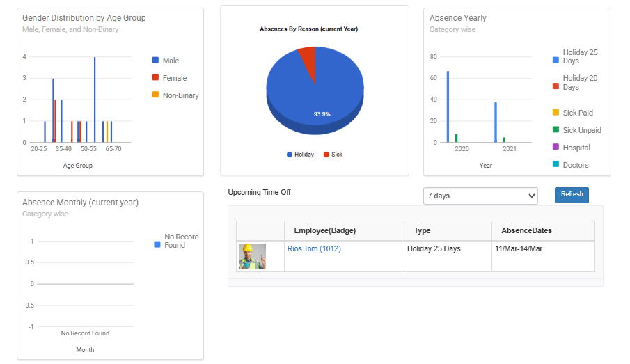This screenshot has width=630, height=364.
Task: Click the Sick Paid yellow legend marker
Action: pos(556,112)
